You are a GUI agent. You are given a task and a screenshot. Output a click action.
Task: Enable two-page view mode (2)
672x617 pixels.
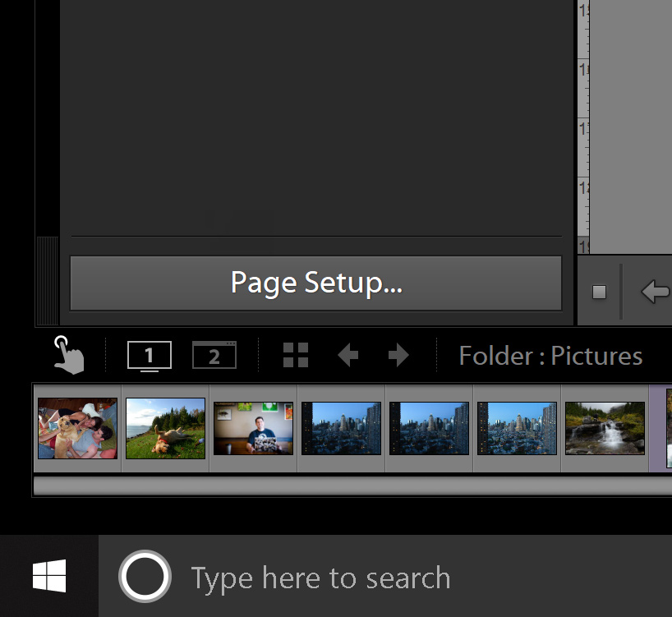point(214,355)
